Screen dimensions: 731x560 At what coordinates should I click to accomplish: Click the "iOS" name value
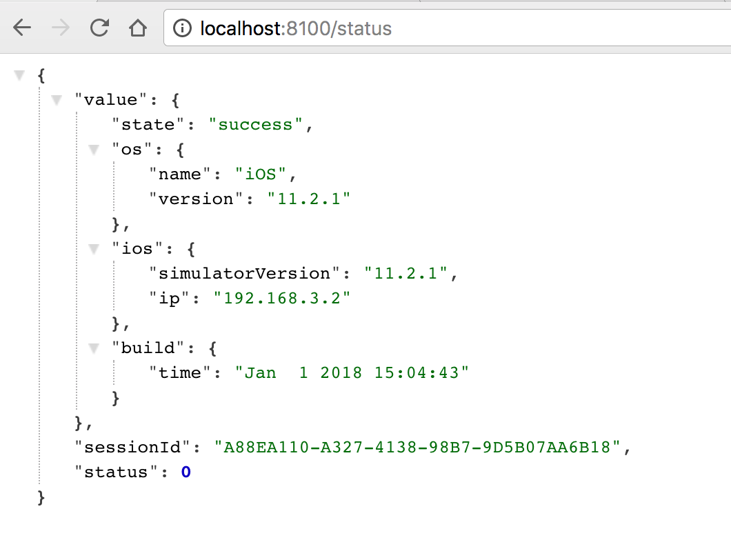pos(261,174)
